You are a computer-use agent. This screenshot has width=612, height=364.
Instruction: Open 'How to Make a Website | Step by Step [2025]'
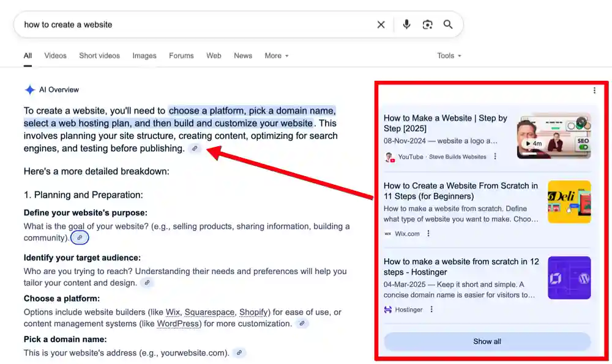pyautogui.click(x=446, y=124)
